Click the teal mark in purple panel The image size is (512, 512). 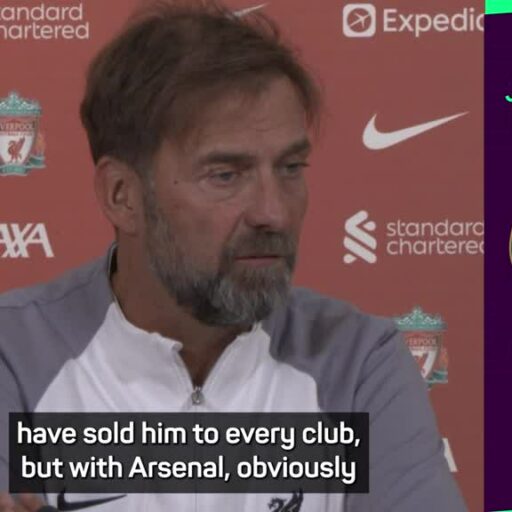509,98
